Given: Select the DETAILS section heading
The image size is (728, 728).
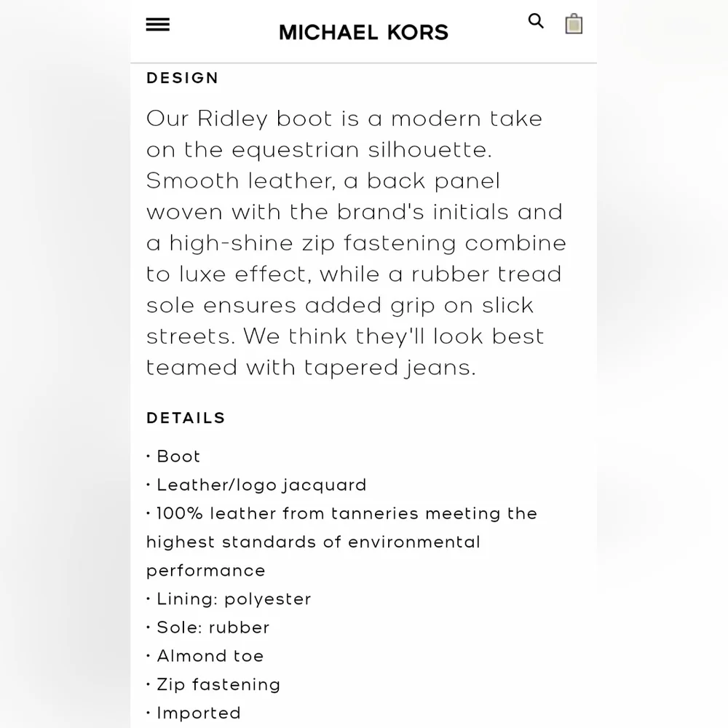Looking at the screenshot, I should pyautogui.click(x=186, y=418).
